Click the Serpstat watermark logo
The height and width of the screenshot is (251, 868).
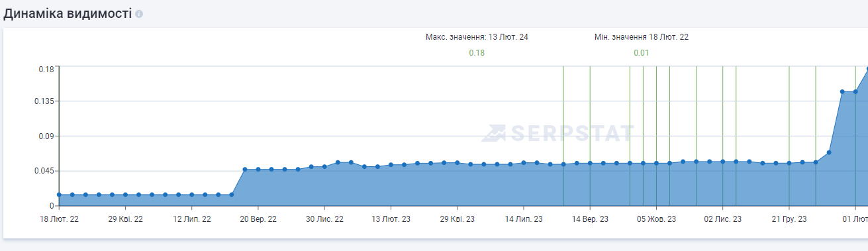pyautogui.click(x=557, y=133)
